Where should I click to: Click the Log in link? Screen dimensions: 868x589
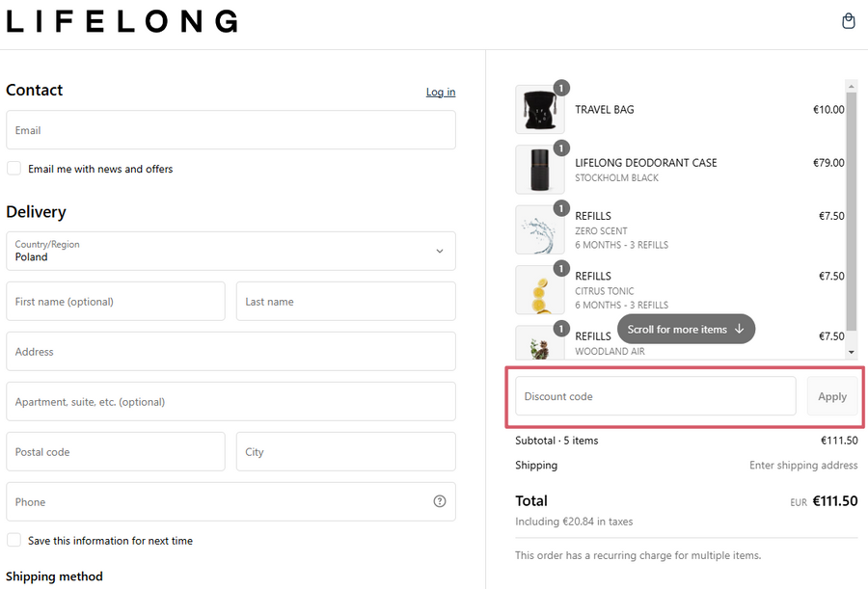click(x=441, y=93)
